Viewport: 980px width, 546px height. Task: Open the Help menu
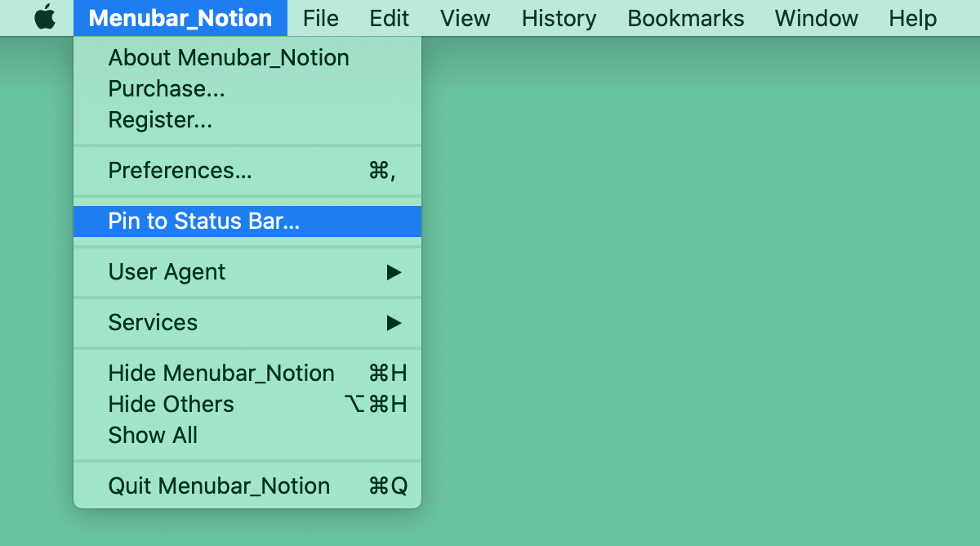(x=912, y=18)
